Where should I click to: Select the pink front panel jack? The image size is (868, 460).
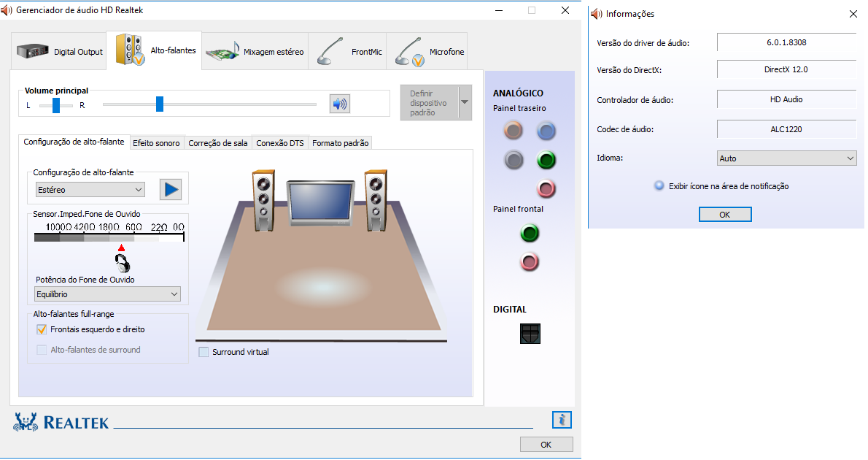[x=530, y=261]
